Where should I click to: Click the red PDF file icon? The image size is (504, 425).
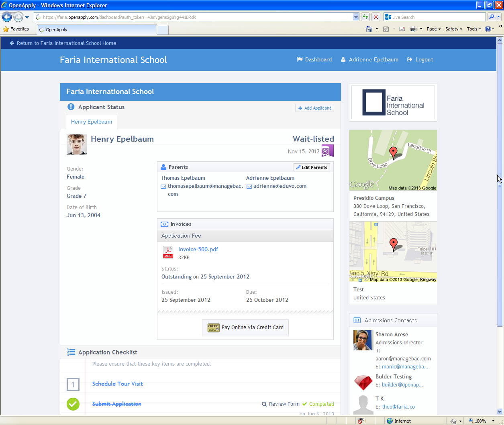(168, 252)
